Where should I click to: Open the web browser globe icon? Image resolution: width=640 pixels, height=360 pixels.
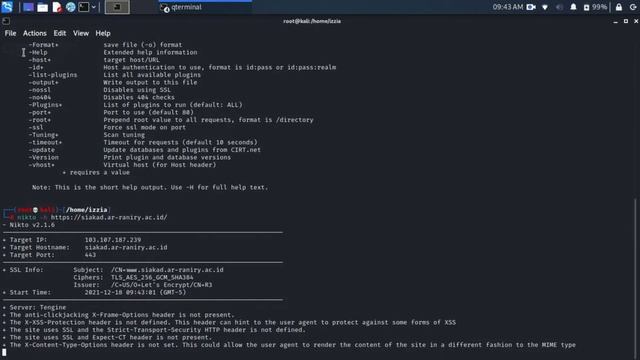point(71,7)
